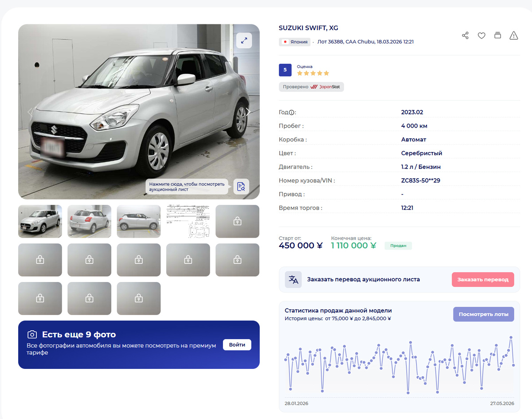This screenshot has width=532, height=419.
Task: Click chart end date 27.05.2026
Action: tap(502, 403)
